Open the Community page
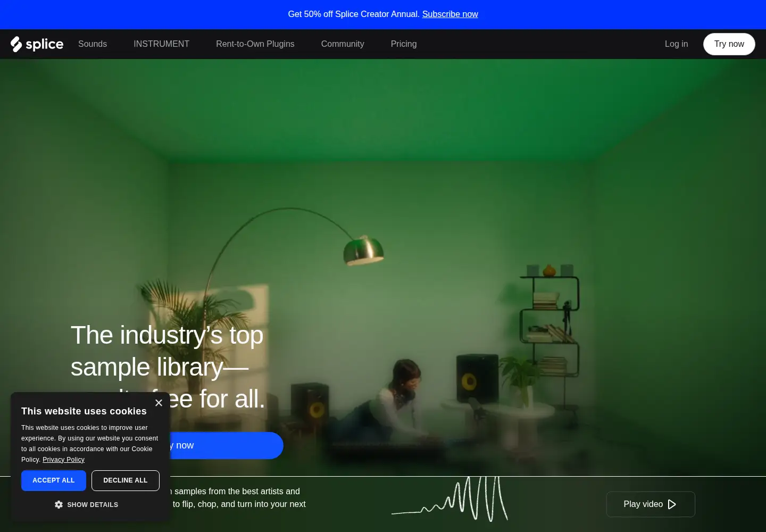The width and height of the screenshot is (766, 532). [343, 44]
